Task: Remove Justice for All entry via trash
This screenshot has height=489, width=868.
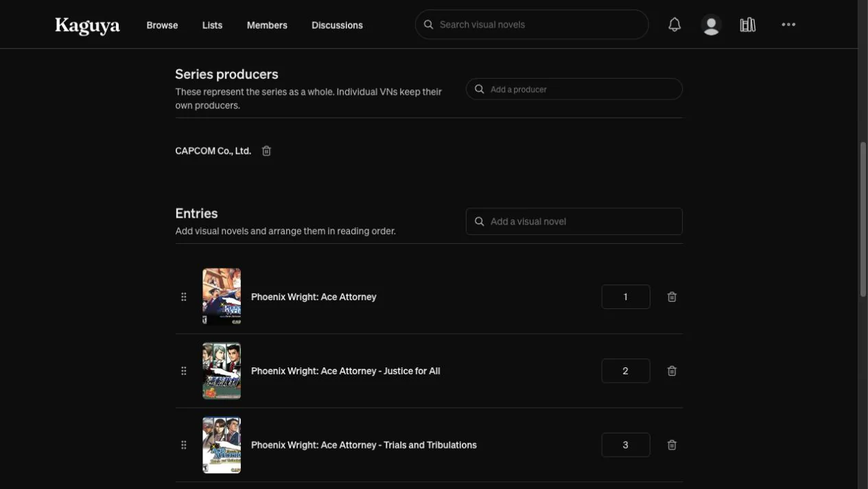Action: (x=672, y=371)
